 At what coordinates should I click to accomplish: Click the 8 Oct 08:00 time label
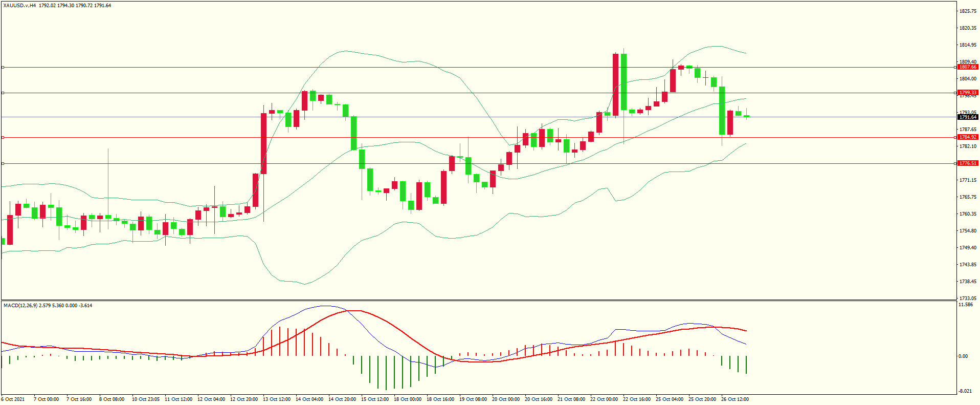112,399
